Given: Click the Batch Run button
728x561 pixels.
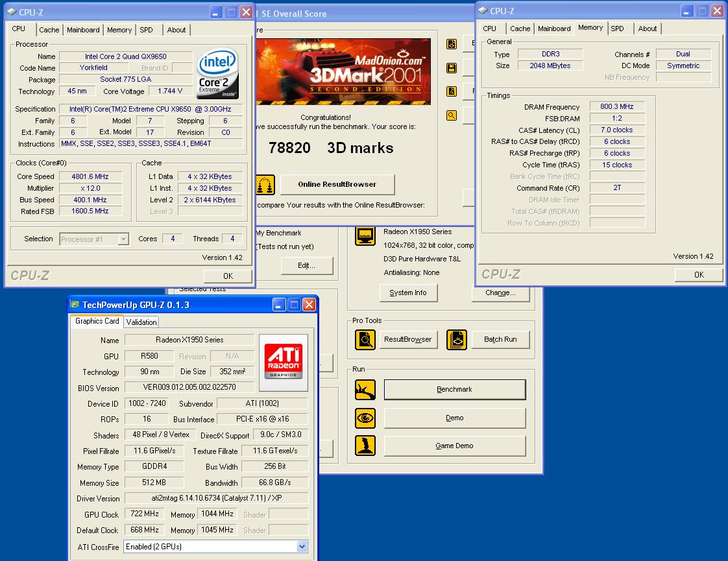Looking at the screenshot, I should (500, 339).
